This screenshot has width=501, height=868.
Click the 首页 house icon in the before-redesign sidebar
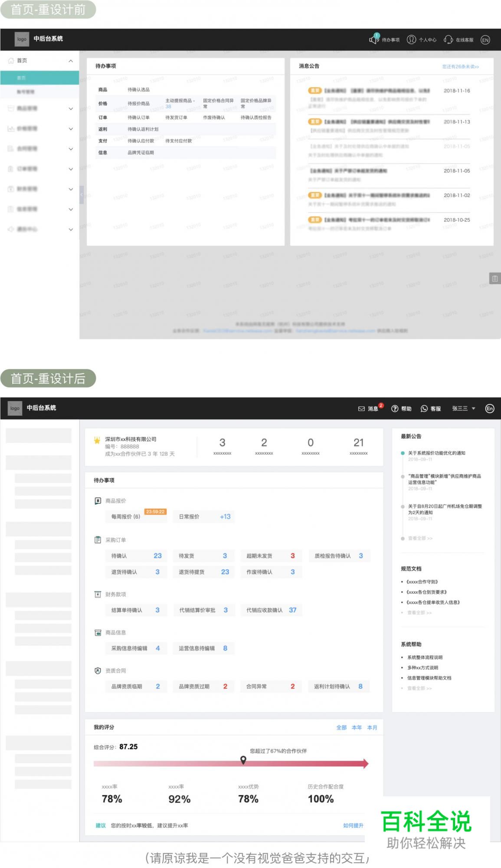click(11, 60)
